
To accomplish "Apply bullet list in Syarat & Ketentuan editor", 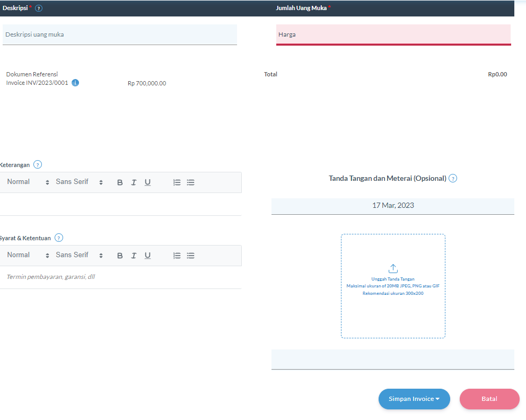I will (x=190, y=255).
